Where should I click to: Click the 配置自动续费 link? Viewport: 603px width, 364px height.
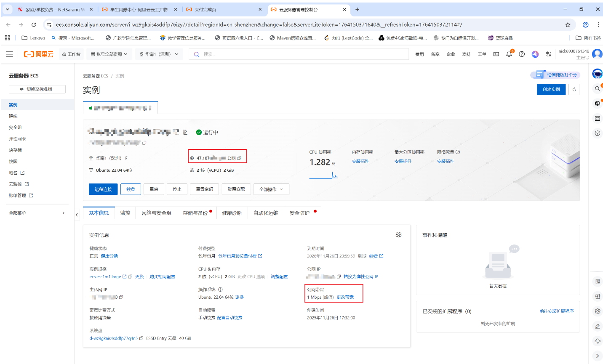pos(229,318)
